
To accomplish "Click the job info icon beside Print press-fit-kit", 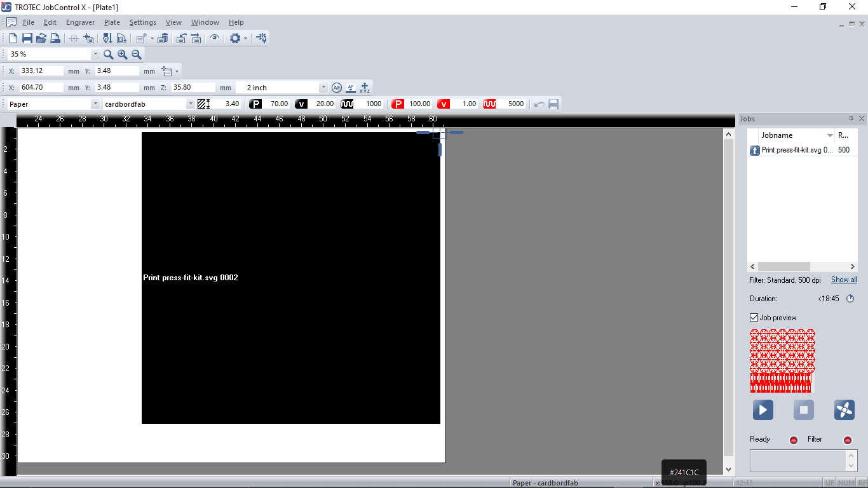I will point(755,151).
